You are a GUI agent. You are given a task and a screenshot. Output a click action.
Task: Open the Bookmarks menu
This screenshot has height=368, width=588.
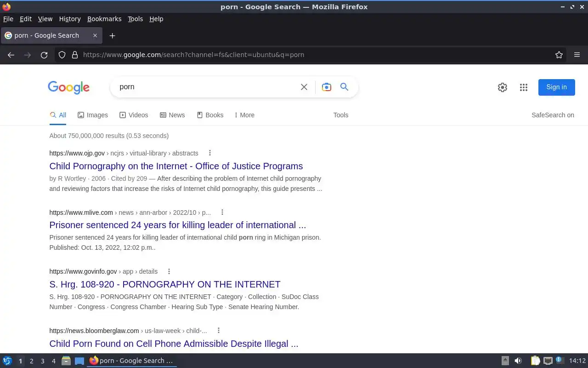click(104, 19)
